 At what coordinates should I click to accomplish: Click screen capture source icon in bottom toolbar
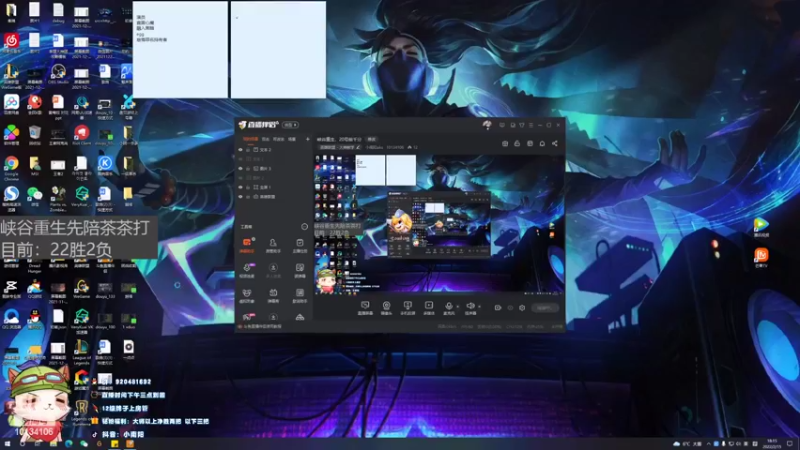(365, 306)
